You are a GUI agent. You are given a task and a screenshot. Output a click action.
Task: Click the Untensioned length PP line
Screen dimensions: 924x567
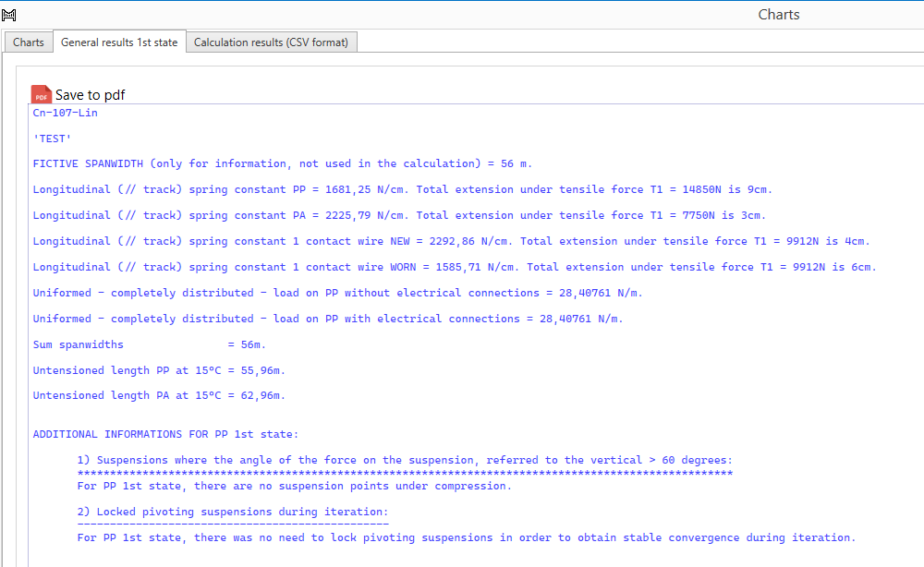coord(159,370)
